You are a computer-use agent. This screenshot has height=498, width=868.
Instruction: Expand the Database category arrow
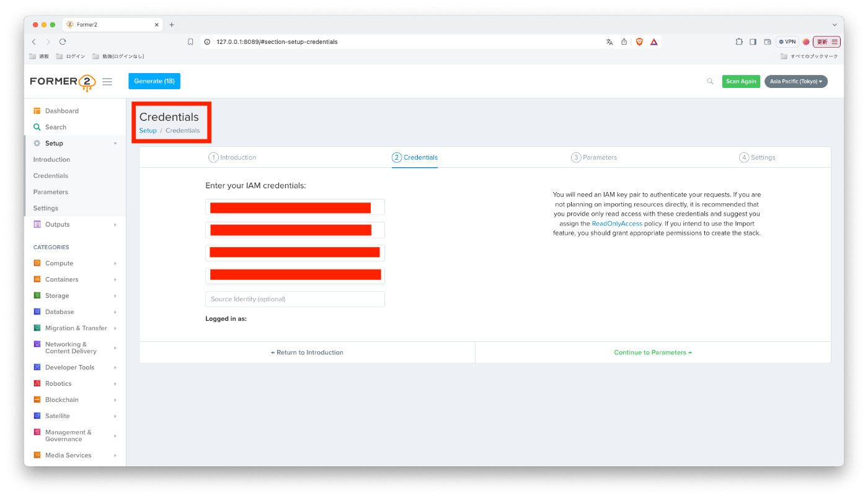115,312
